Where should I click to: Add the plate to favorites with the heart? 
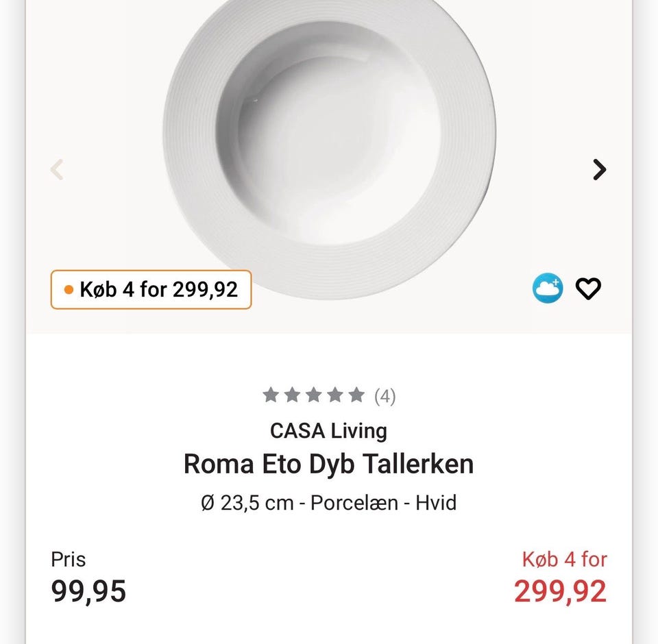pyautogui.click(x=588, y=288)
